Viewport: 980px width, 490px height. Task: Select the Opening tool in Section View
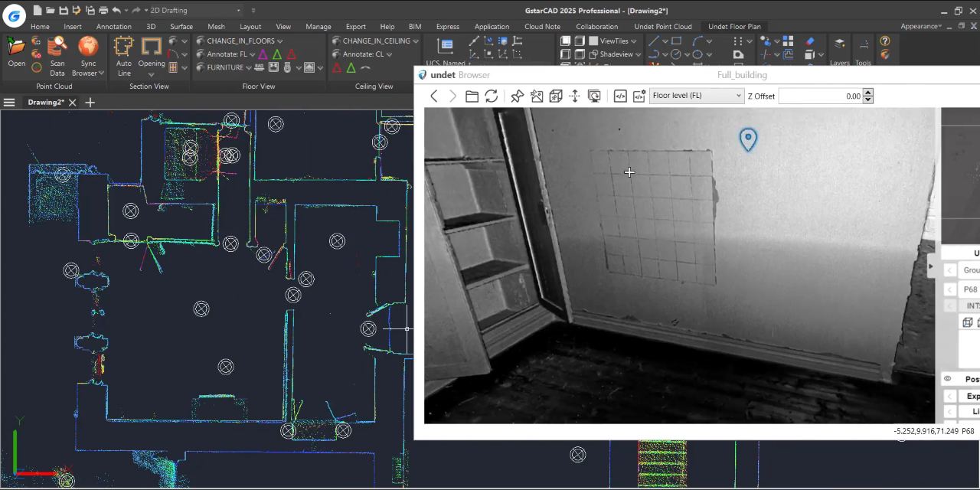click(x=152, y=57)
